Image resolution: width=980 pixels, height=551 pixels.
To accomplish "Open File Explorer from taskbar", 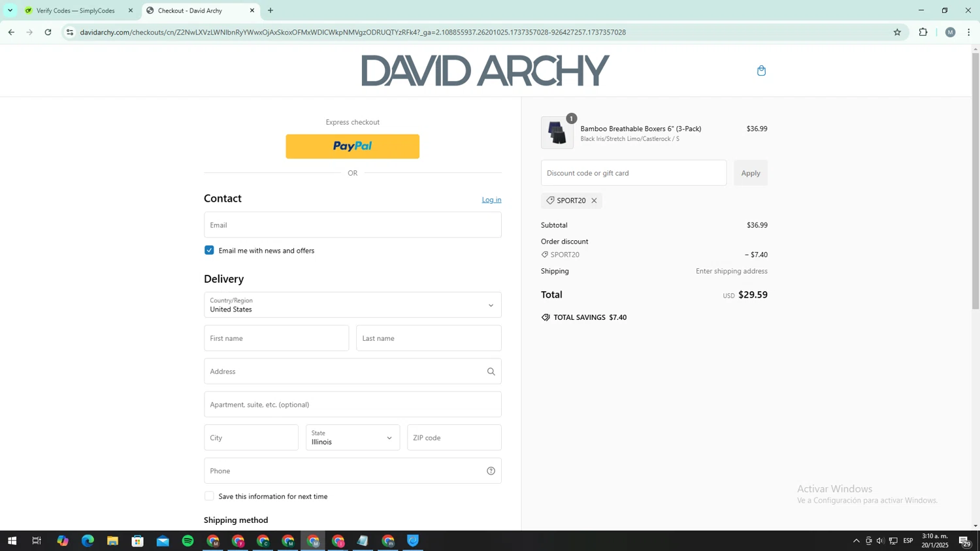I will click(112, 541).
